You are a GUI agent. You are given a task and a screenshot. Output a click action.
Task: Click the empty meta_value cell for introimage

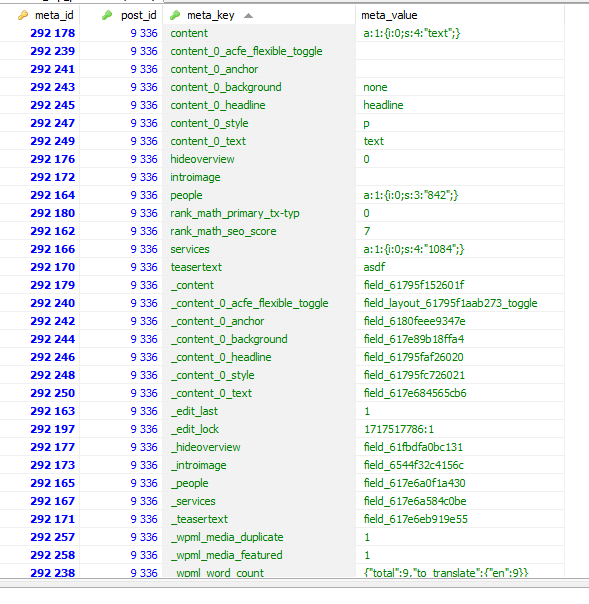coord(460,177)
